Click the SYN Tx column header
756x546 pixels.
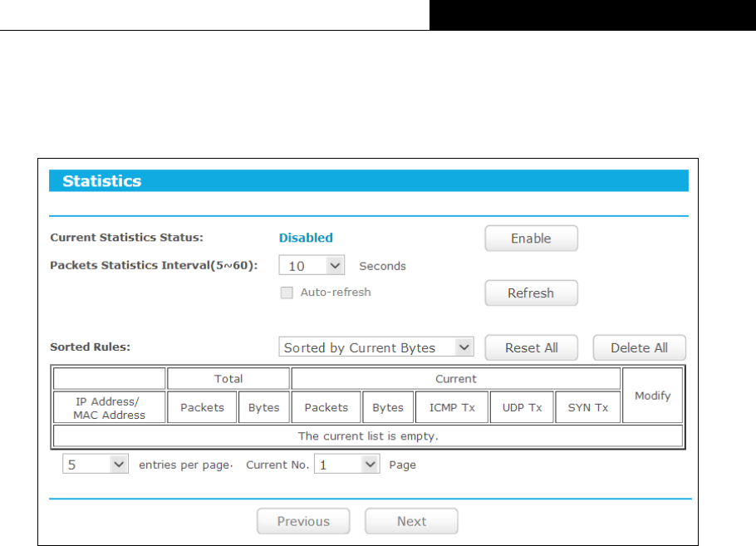click(587, 407)
